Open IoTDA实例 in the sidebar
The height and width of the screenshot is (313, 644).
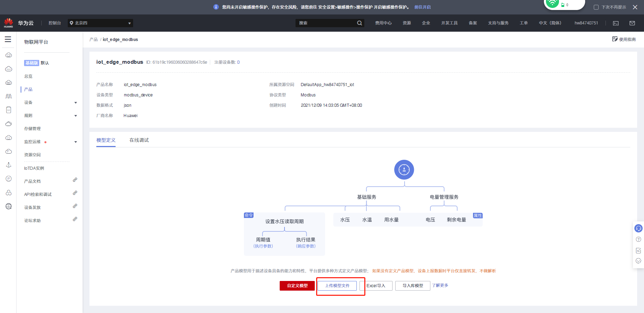34,168
